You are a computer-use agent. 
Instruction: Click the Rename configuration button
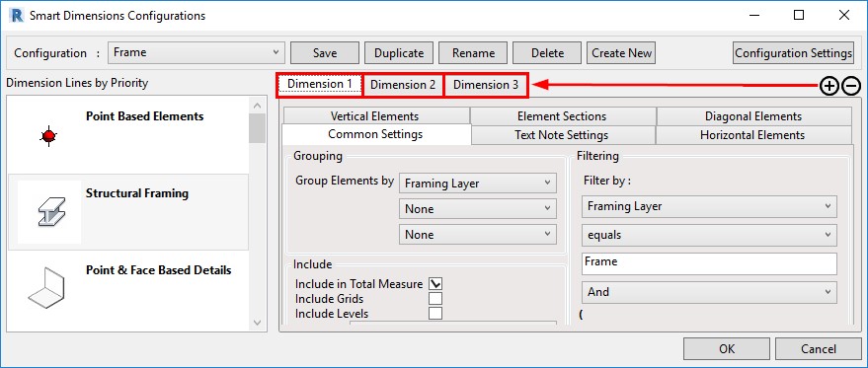click(473, 53)
